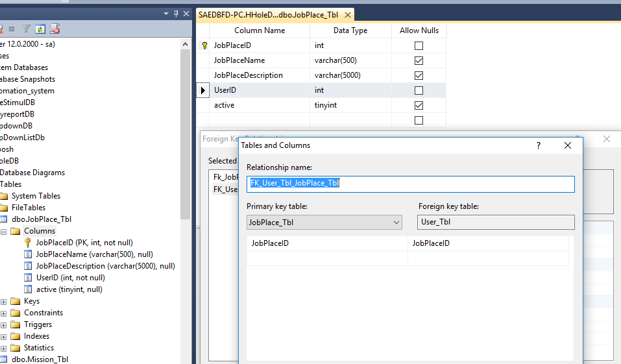
Task: Click the Triggers folder icon
Action: coord(16,325)
